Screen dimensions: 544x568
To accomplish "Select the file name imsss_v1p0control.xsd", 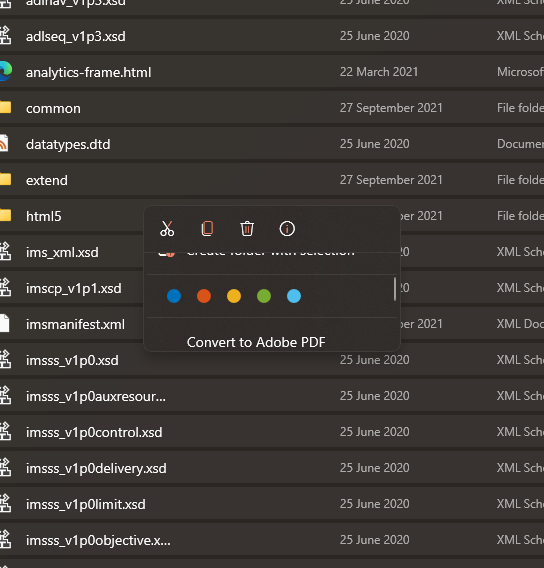I will tap(94, 433).
